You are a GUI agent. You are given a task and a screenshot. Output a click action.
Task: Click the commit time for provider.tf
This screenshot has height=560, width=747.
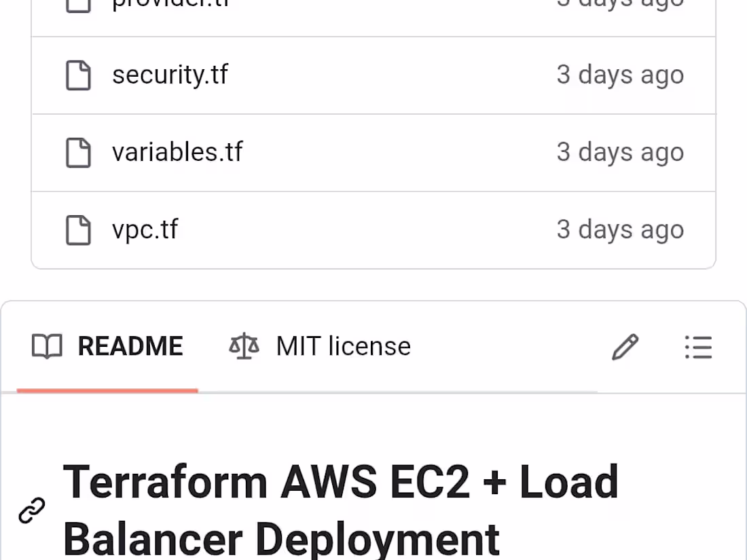coord(620,4)
